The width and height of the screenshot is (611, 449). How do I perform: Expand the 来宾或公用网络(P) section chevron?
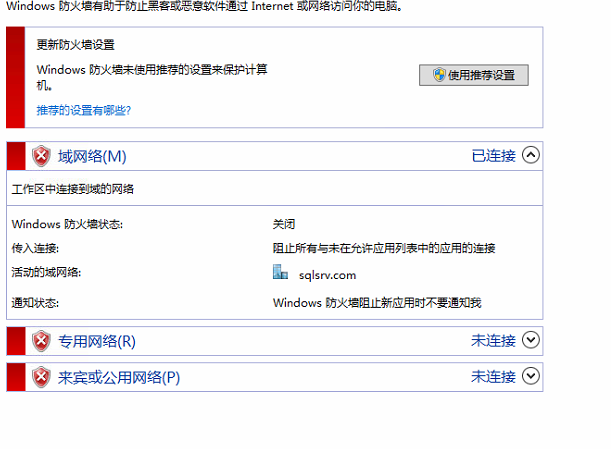point(531,376)
